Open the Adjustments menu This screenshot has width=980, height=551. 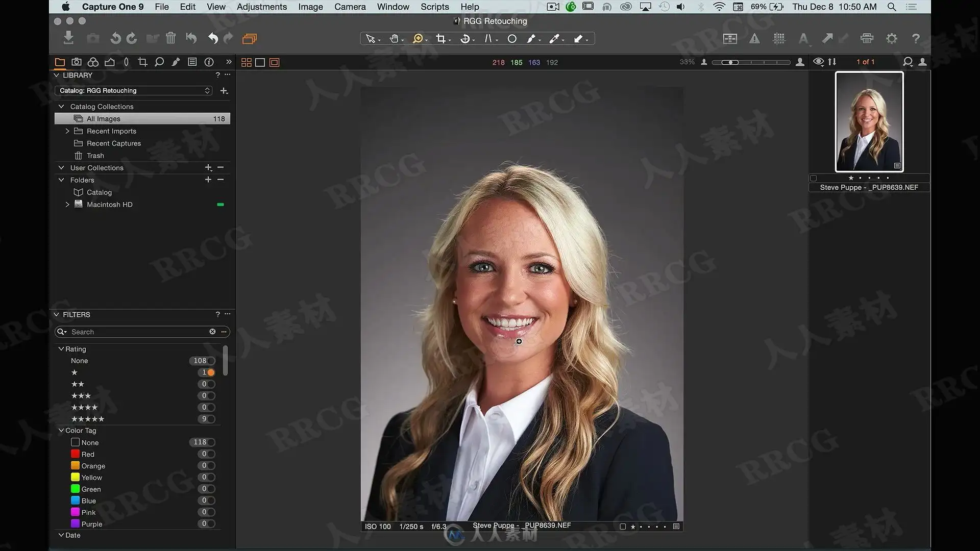tap(262, 7)
